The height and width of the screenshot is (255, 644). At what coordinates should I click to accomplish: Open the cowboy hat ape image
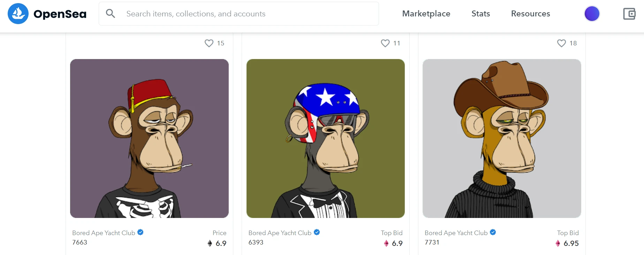click(502, 138)
